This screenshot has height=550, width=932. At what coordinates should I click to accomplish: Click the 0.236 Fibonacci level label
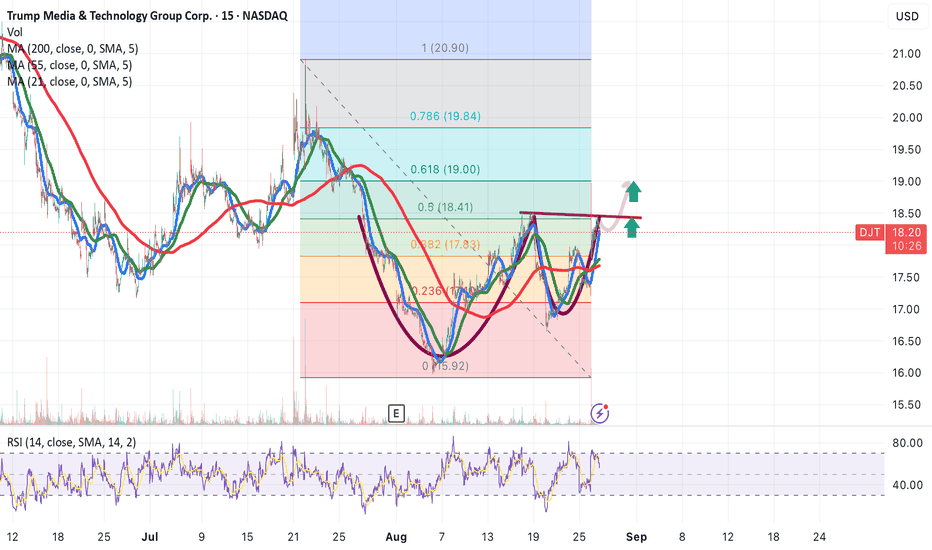pos(443,291)
